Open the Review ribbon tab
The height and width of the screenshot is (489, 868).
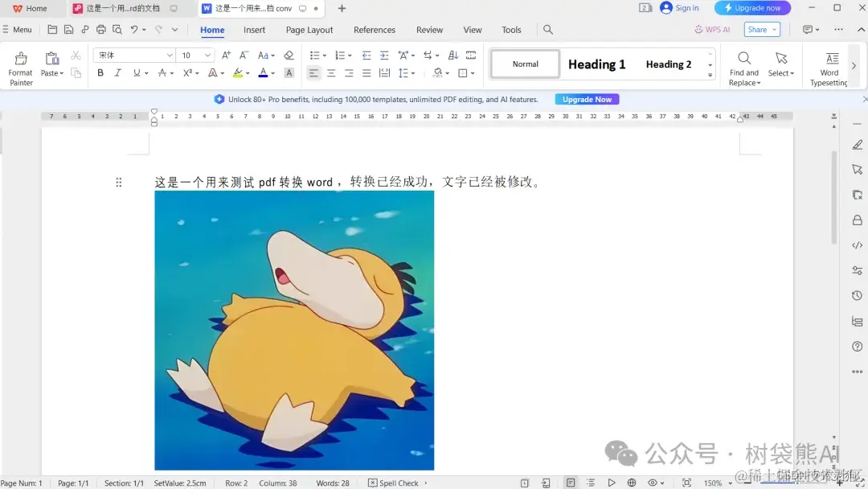pyautogui.click(x=429, y=30)
